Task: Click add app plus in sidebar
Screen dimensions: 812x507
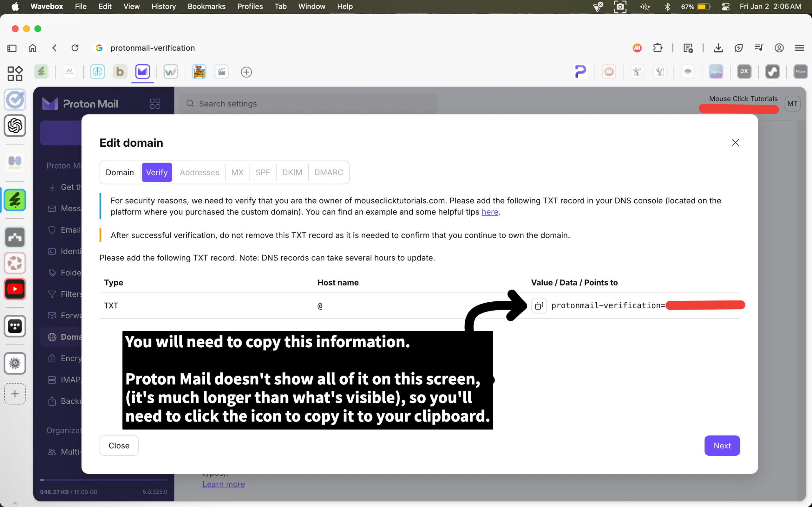Action: 15,394
